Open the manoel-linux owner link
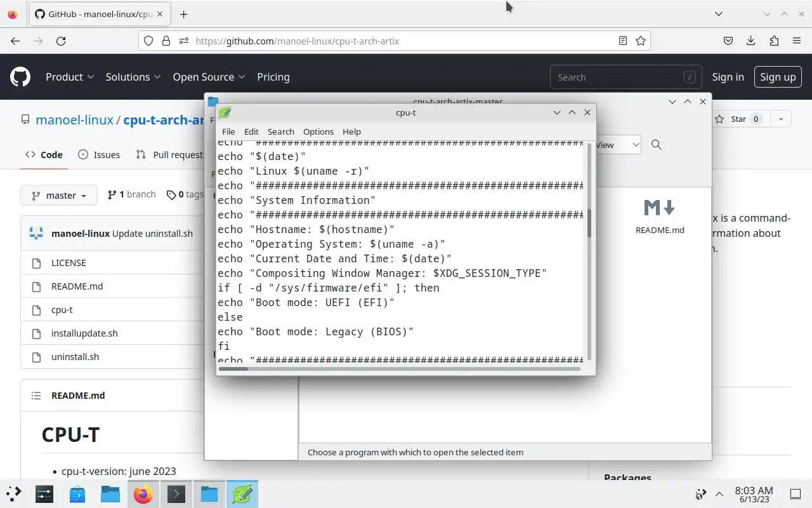Image resolution: width=812 pixels, height=508 pixels. pos(74,119)
